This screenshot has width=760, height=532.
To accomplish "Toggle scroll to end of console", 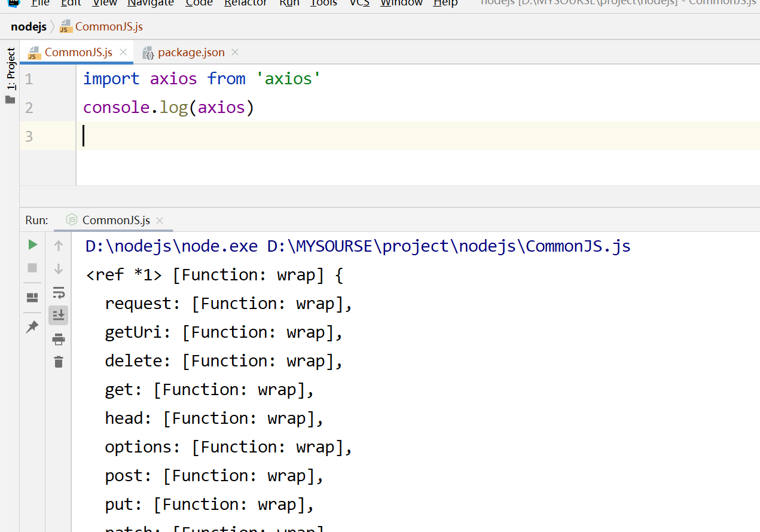I will point(59,315).
